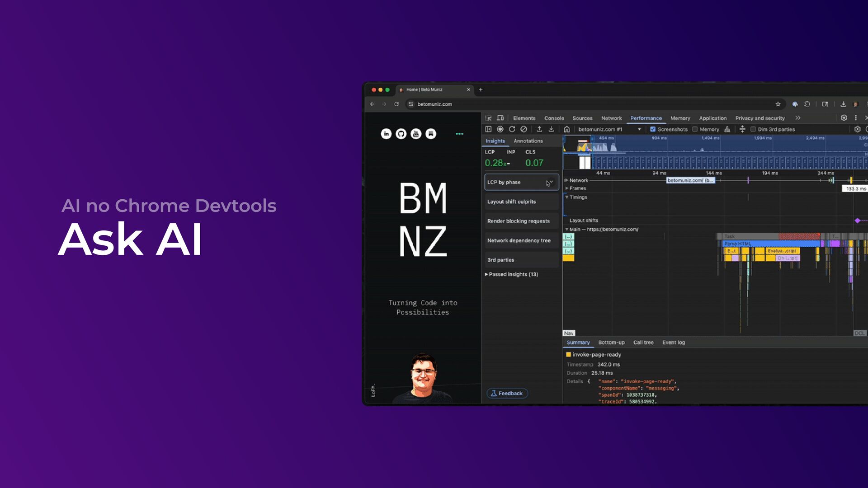Open the Memory tab

(x=680, y=118)
